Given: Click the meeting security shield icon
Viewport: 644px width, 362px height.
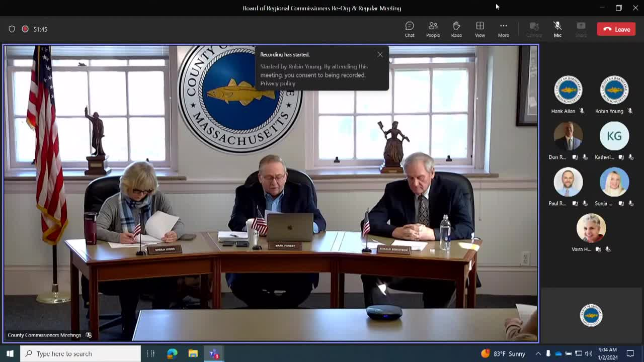Looking at the screenshot, I should 12,29.
